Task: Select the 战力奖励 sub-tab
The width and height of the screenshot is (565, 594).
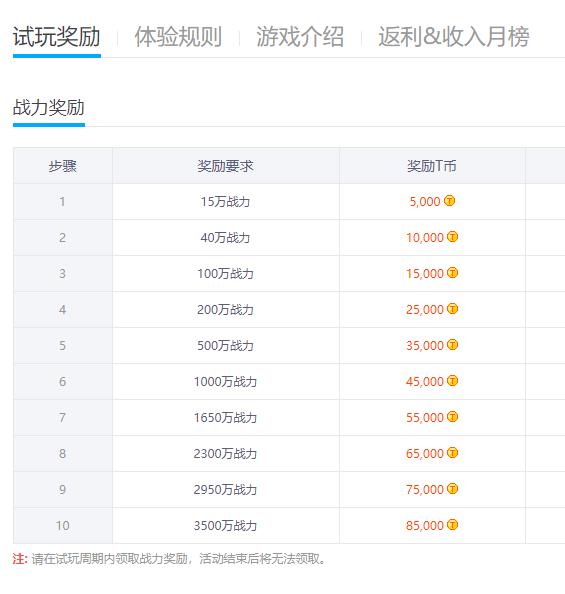Action: [x=49, y=108]
